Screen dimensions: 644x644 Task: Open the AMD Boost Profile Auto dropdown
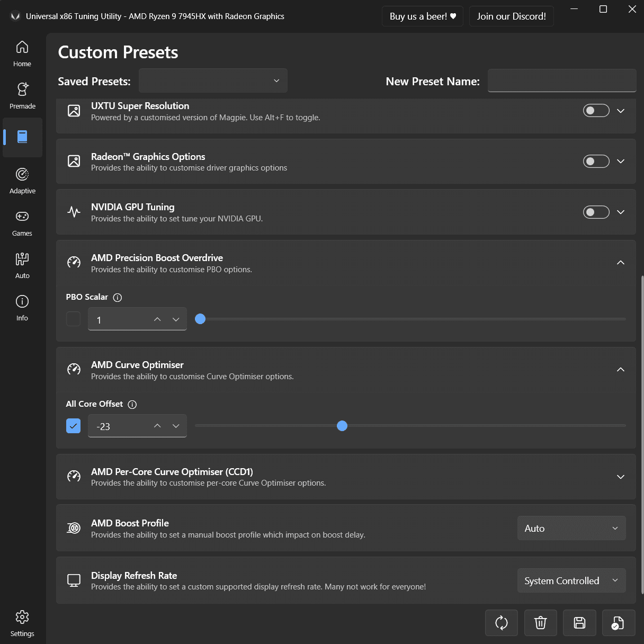571,528
